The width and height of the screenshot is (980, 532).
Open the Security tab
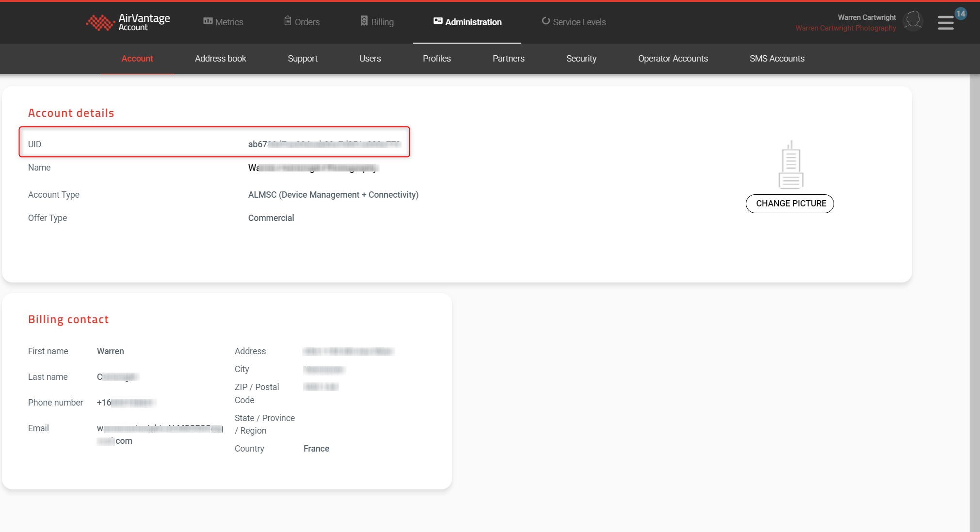coord(581,59)
